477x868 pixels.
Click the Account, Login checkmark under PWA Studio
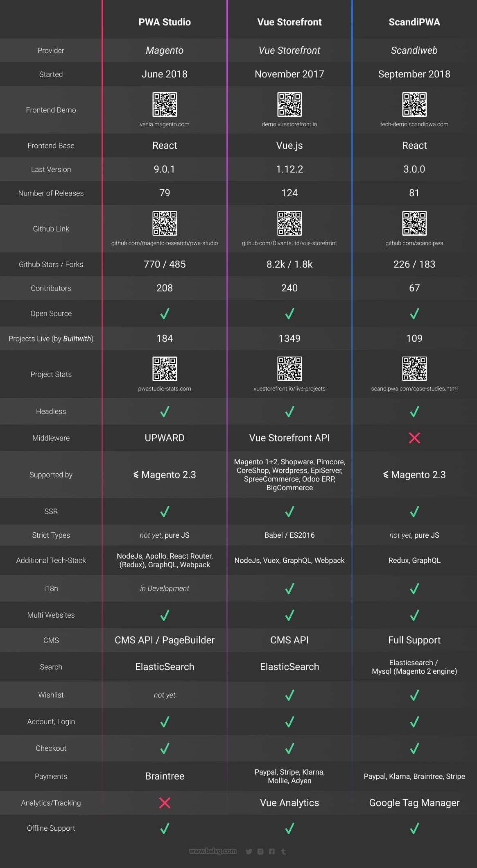click(x=165, y=722)
